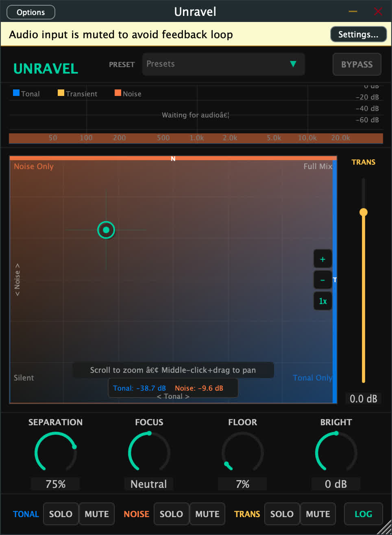Screen dimensions: 392x535
Task: Open the Options menu
Action: 31,12
